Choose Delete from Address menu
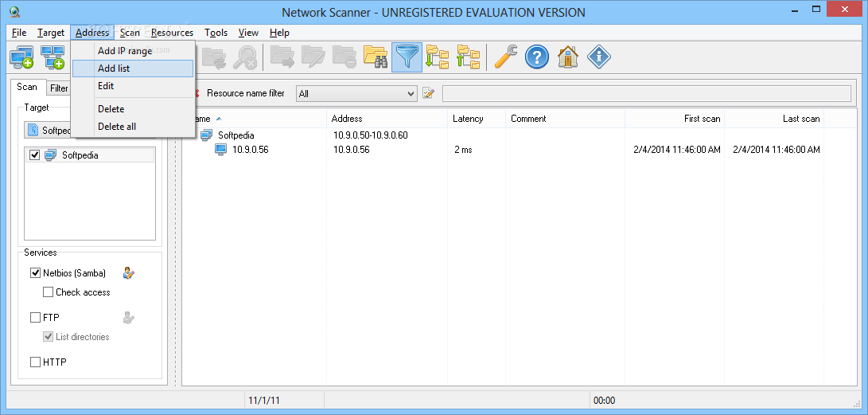The height and width of the screenshot is (415, 868). point(133,109)
